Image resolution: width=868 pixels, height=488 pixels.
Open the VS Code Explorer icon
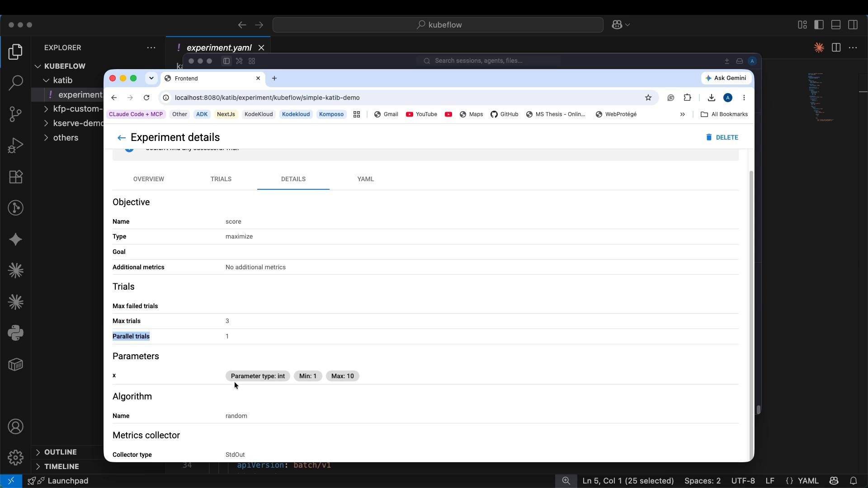[16, 52]
